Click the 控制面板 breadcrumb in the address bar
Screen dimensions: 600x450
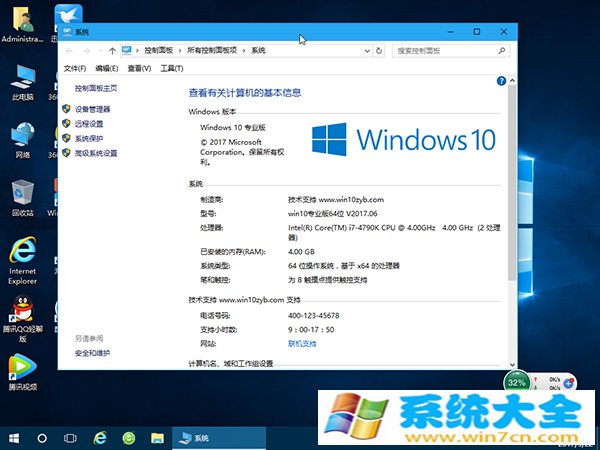click(x=158, y=50)
